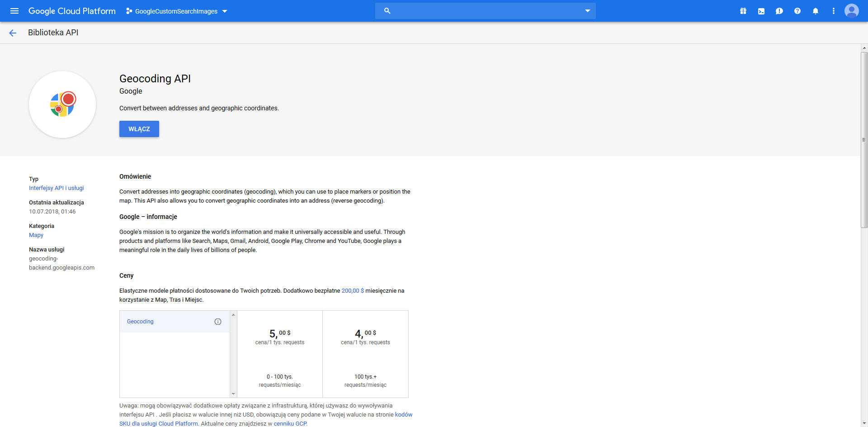Click the 0 - 100 tys. range text
Viewport: 868px width, 427px height.
click(280, 377)
